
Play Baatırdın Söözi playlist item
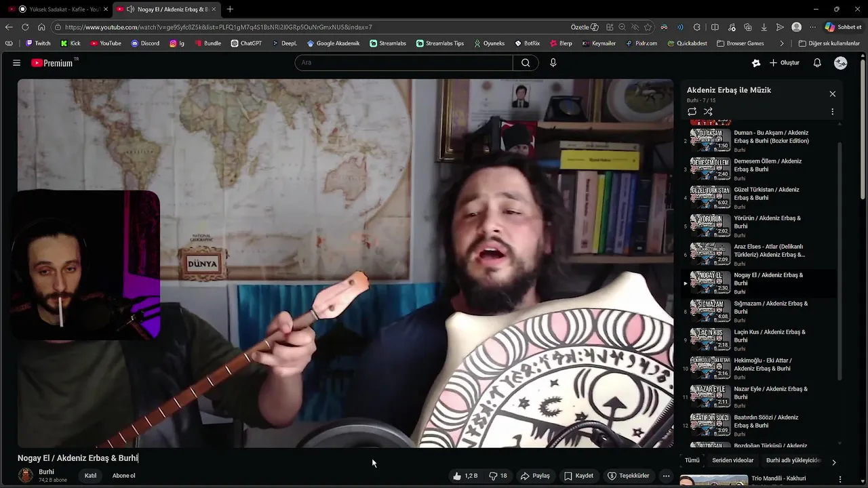click(758, 425)
